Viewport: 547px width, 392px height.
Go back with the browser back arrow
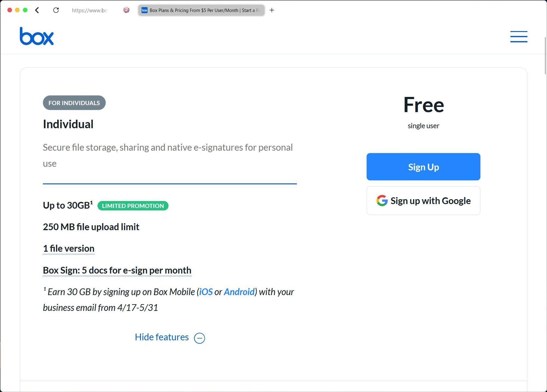[x=37, y=10]
